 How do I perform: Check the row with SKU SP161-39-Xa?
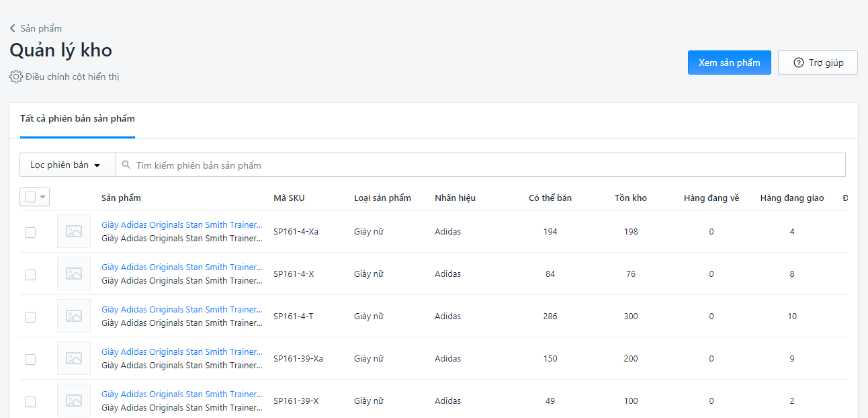coord(30,360)
